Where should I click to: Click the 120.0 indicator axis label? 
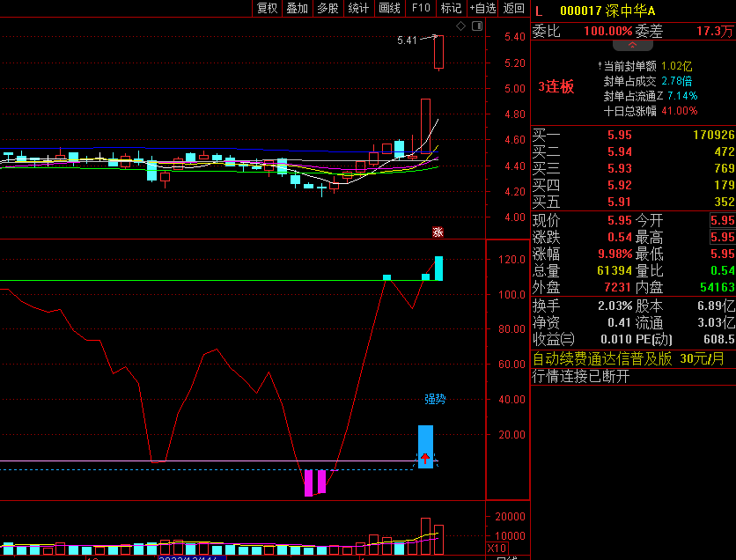[x=512, y=260]
